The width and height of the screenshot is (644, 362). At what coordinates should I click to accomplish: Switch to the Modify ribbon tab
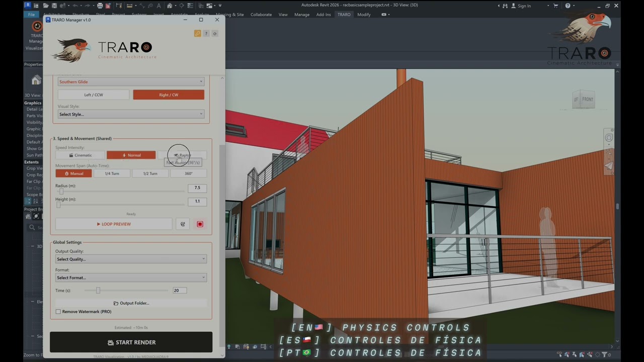pyautogui.click(x=364, y=15)
